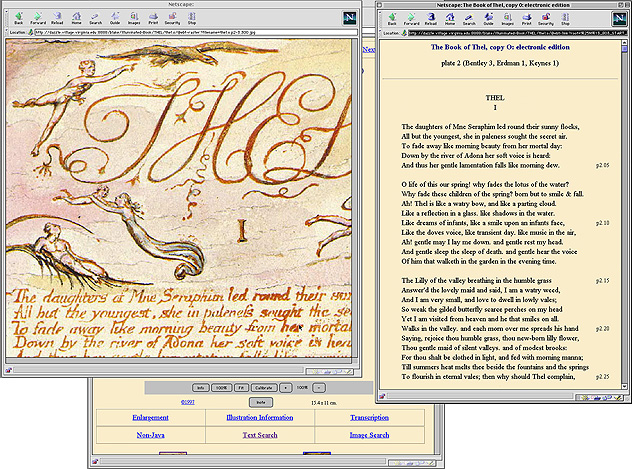This screenshot has width=632, height=469.
Task: Click the line marker p2.05 in transcription
Action: (x=603, y=165)
